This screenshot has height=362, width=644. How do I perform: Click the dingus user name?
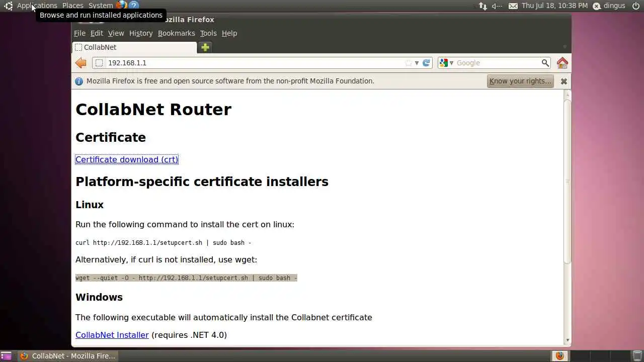(614, 6)
